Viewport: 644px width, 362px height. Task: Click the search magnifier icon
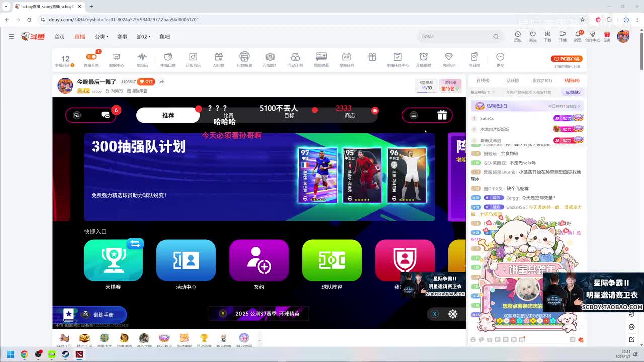496,37
